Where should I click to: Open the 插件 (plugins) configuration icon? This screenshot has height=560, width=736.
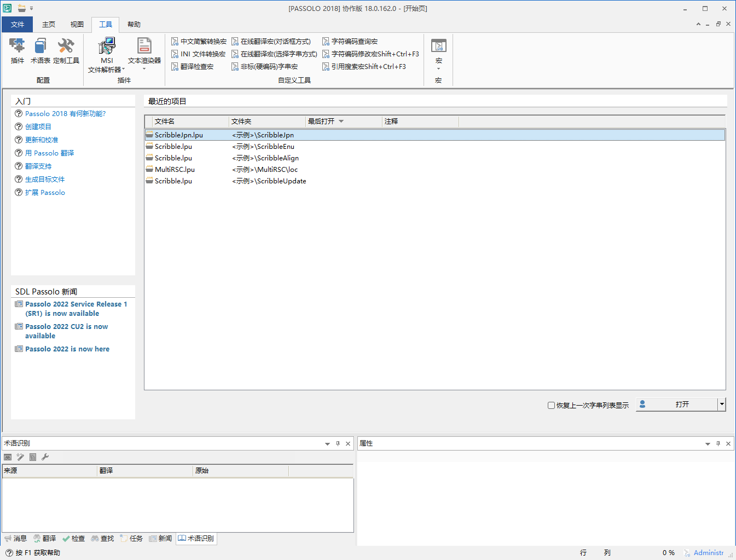18,51
